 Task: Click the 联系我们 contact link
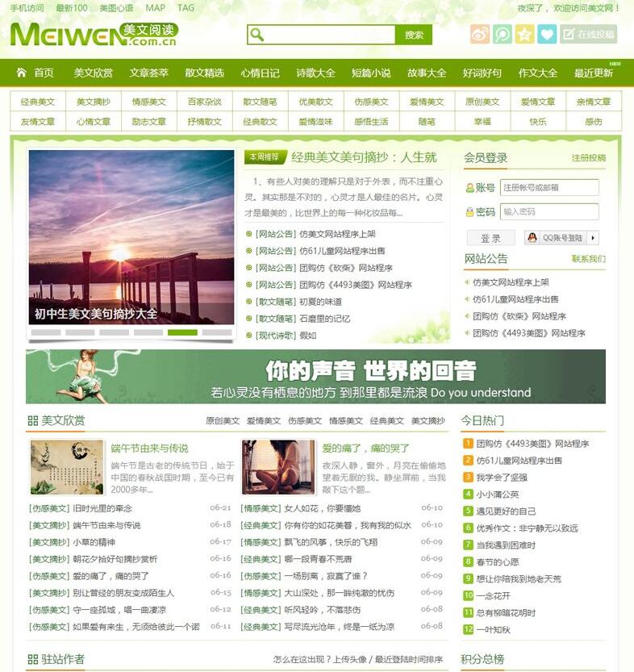coord(589,259)
